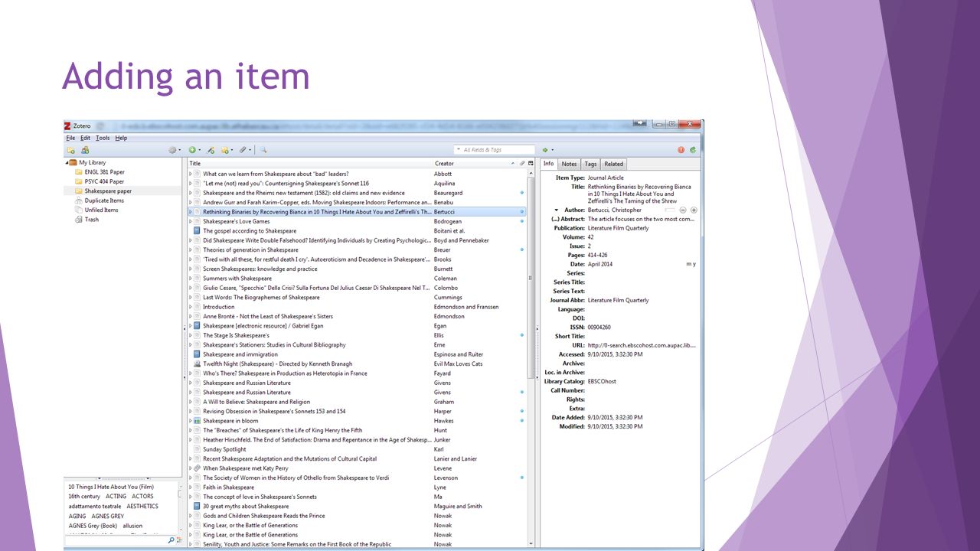
Task: Switch to the Notes tab
Action: (569, 164)
